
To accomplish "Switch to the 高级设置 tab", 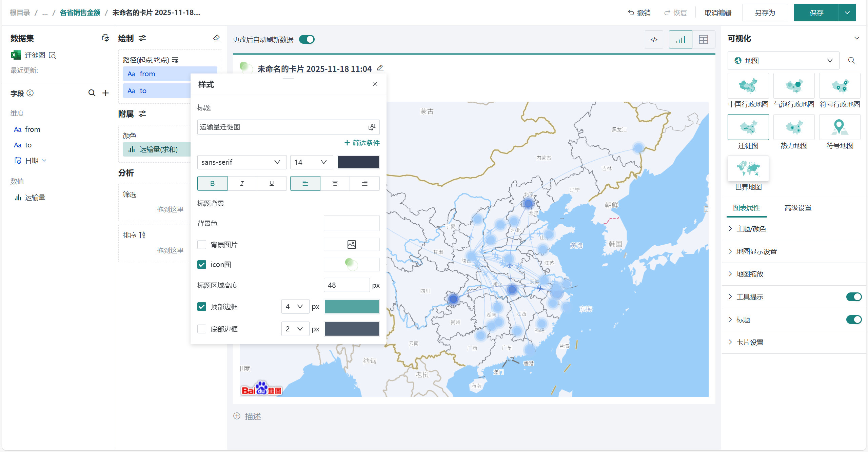I will point(798,208).
